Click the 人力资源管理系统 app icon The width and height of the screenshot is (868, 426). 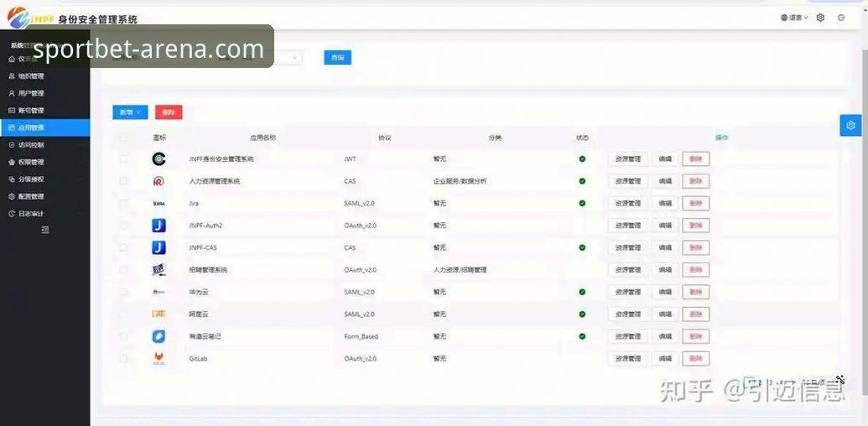(159, 181)
